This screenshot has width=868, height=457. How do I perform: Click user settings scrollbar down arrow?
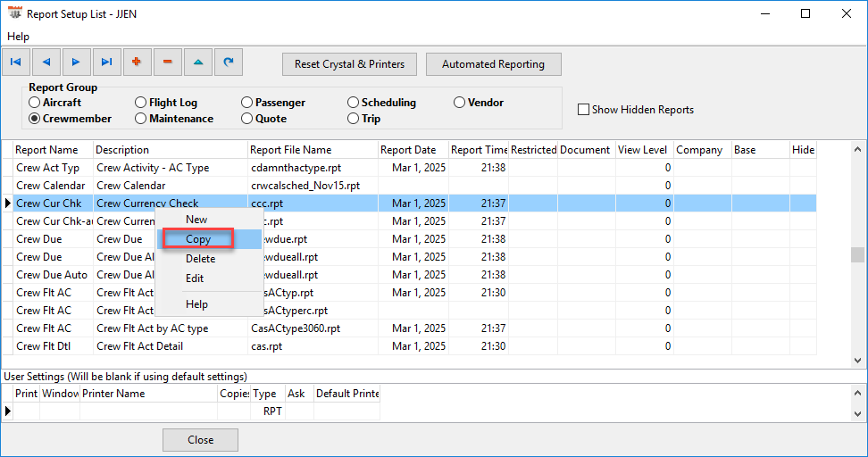(x=857, y=413)
